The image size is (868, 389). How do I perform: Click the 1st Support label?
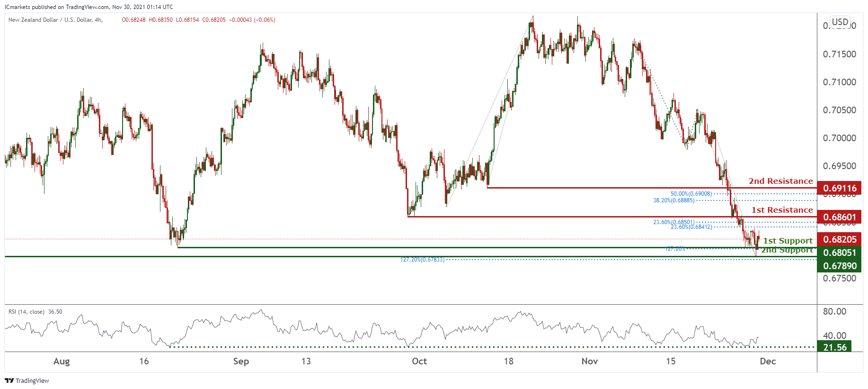coord(788,241)
